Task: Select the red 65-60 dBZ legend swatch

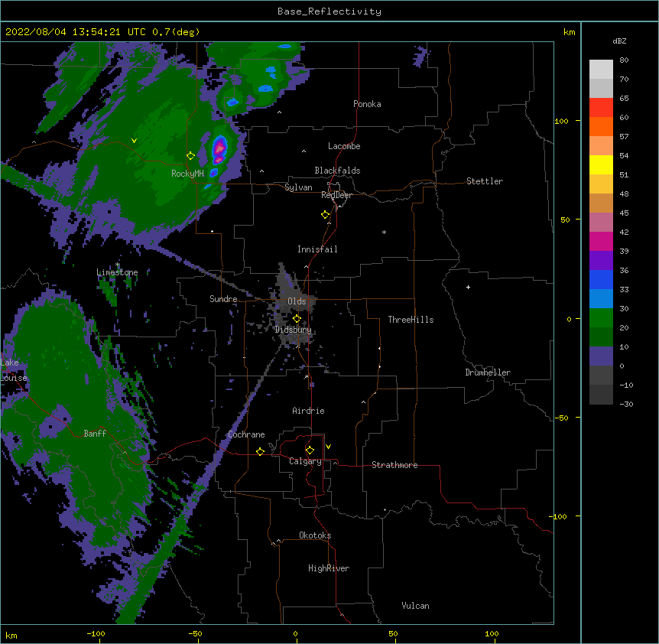Action: tap(601, 108)
